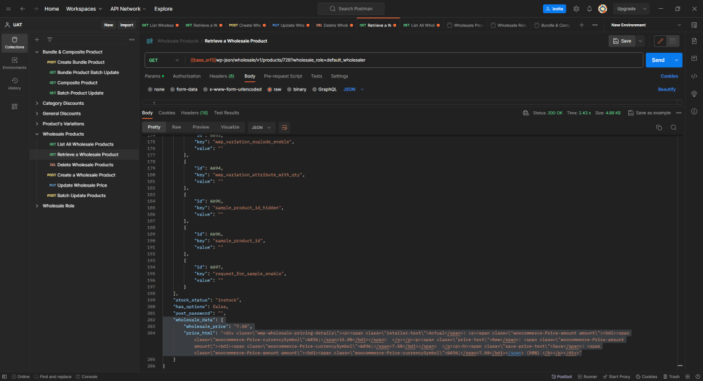Open the notifications bell icon
Viewport: 703px width, 381px height.
[589, 9]
